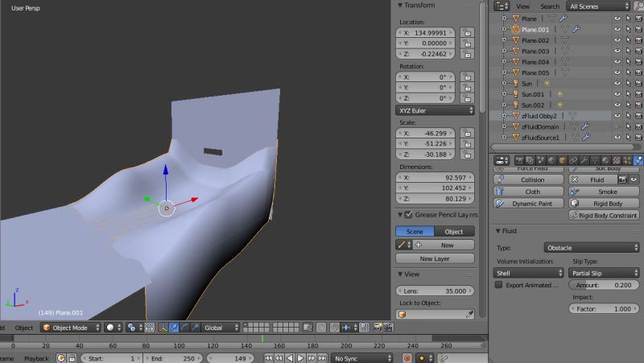Open the Partial Slip type dropdown

pyautogui.click(x=605, y=273)
